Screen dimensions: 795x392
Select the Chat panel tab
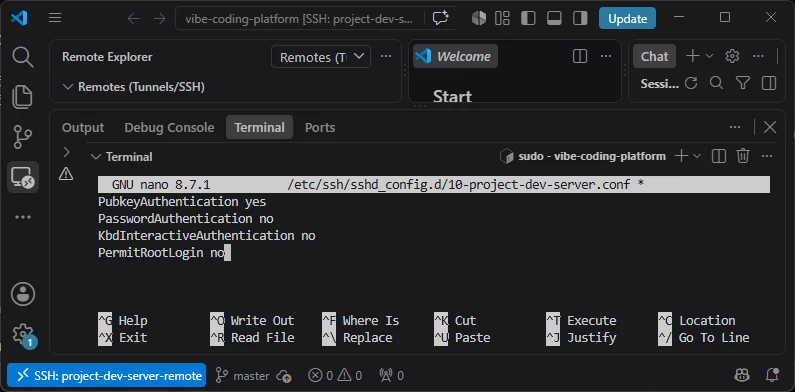click(654, 56)
